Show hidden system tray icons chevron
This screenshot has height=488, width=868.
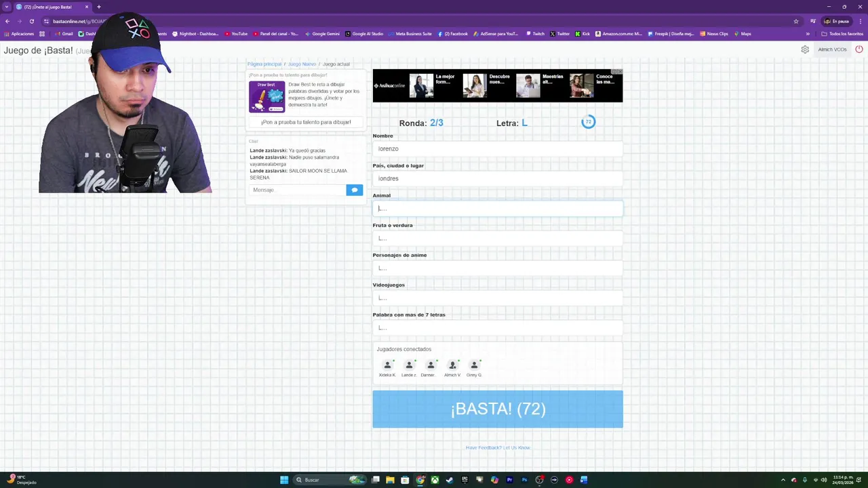(783, 480)
